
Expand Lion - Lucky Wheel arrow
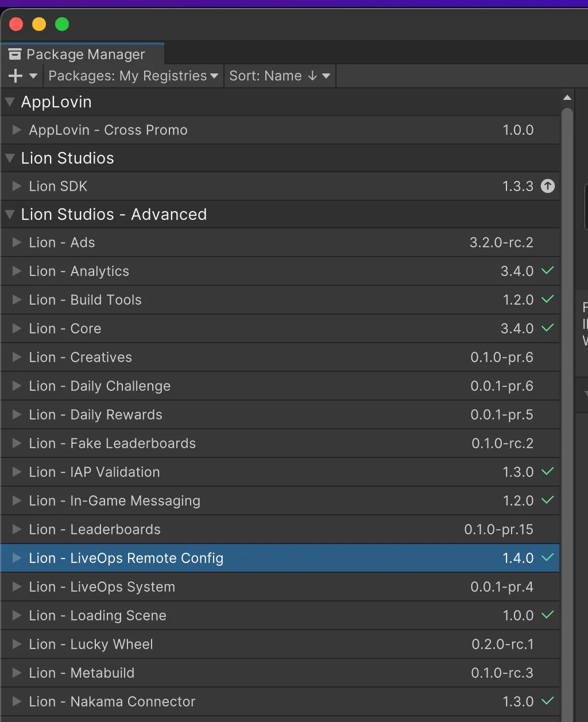[17, 645]
